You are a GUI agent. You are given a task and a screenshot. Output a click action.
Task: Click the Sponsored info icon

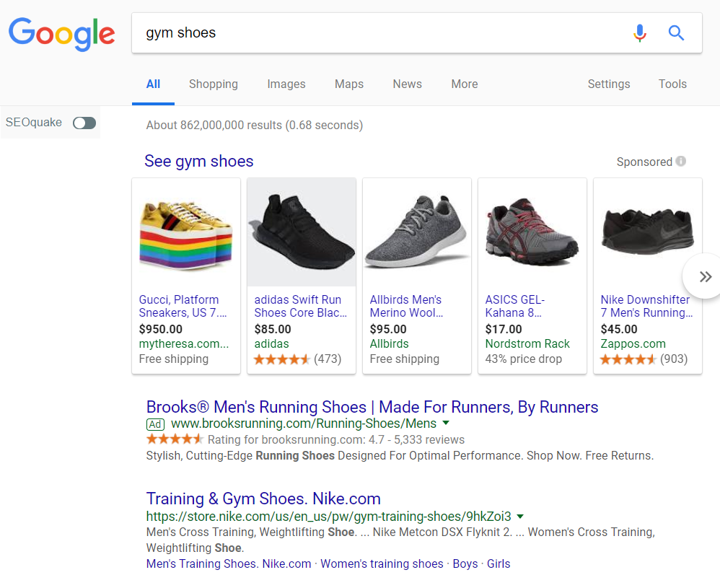coord(680,162)
